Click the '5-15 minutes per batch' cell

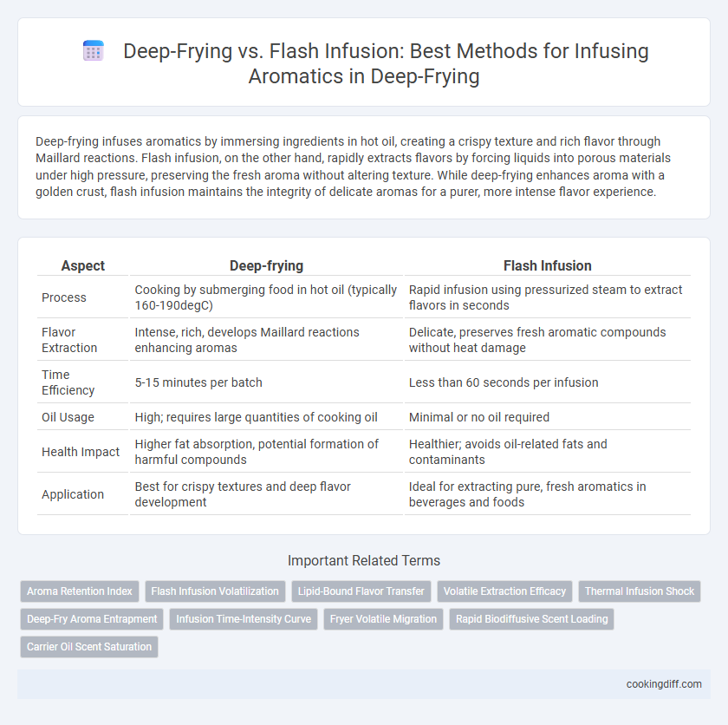[x=267, y=382]
